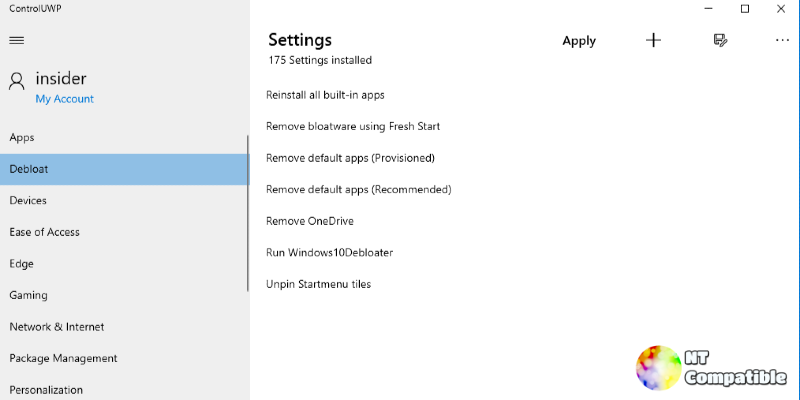Select Unpin Startmenu tiles setting
Screen dimensions: 800x400
[318, 285]
